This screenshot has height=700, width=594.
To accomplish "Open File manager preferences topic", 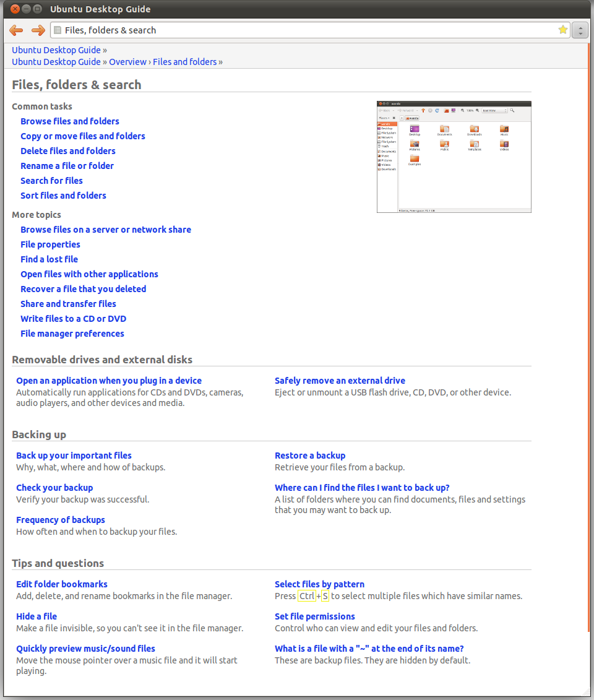I will [72, 334].
